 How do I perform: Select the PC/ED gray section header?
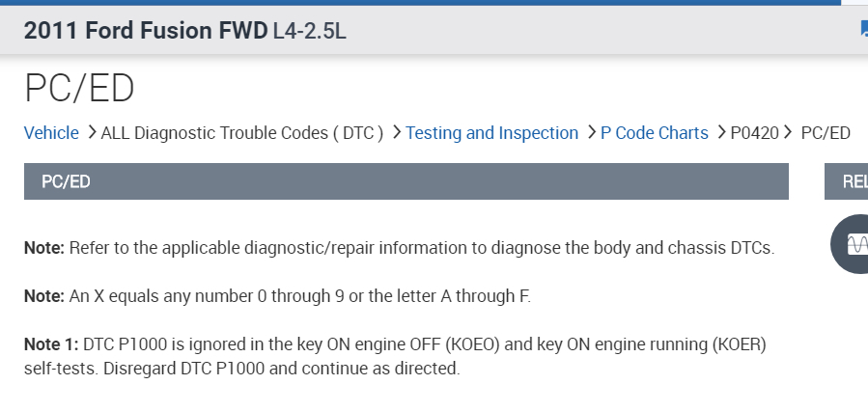[406, 181]
